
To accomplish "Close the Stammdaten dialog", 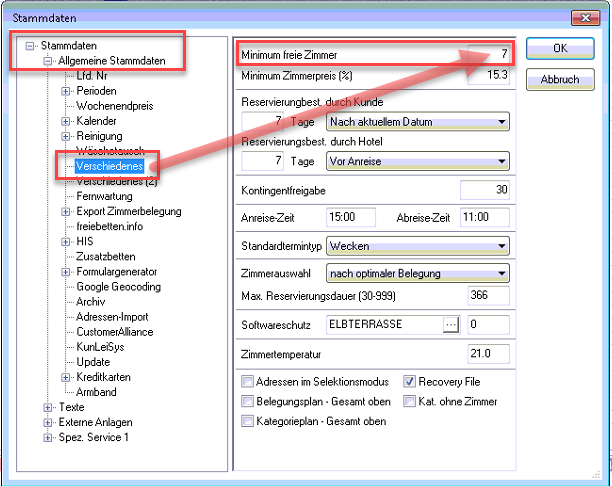I will click(x=585, y=18).
